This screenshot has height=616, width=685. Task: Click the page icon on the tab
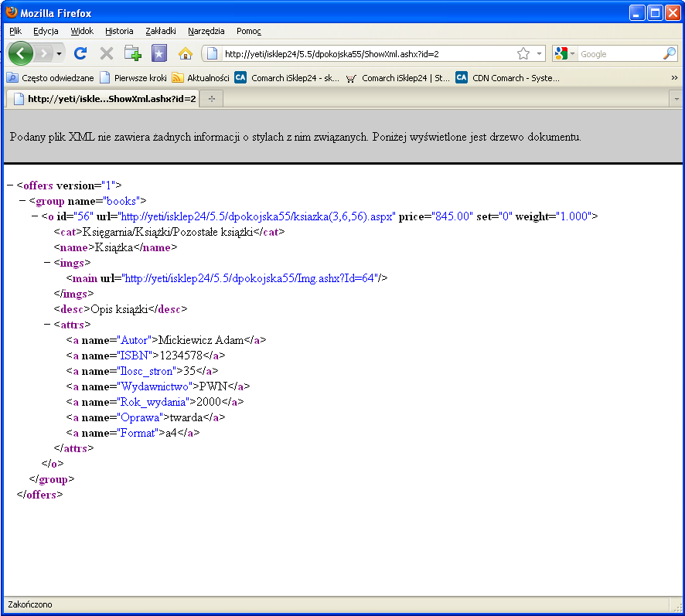pos(19,99)
